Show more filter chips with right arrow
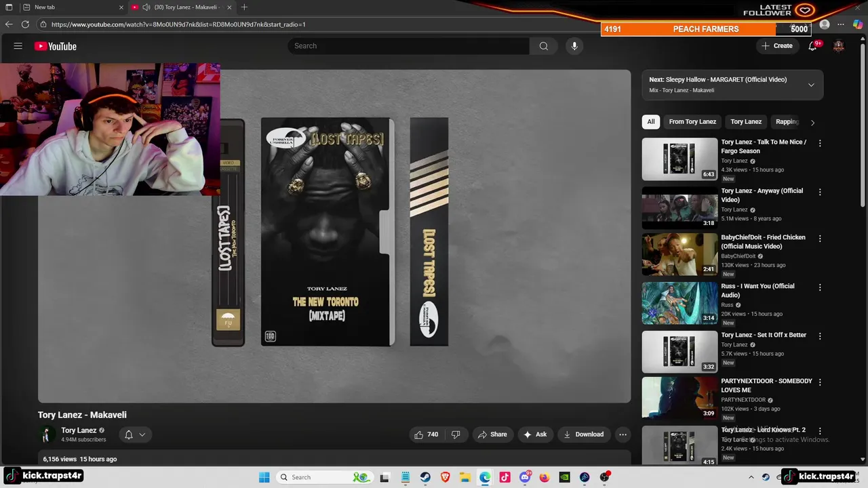868x488 pixels. [x=812, y=122]
